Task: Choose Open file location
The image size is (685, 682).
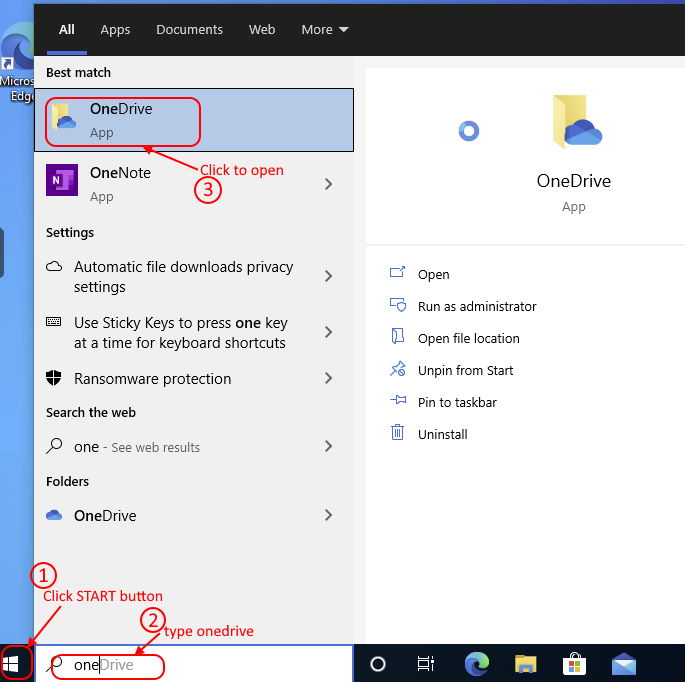Action: point(469,338)
